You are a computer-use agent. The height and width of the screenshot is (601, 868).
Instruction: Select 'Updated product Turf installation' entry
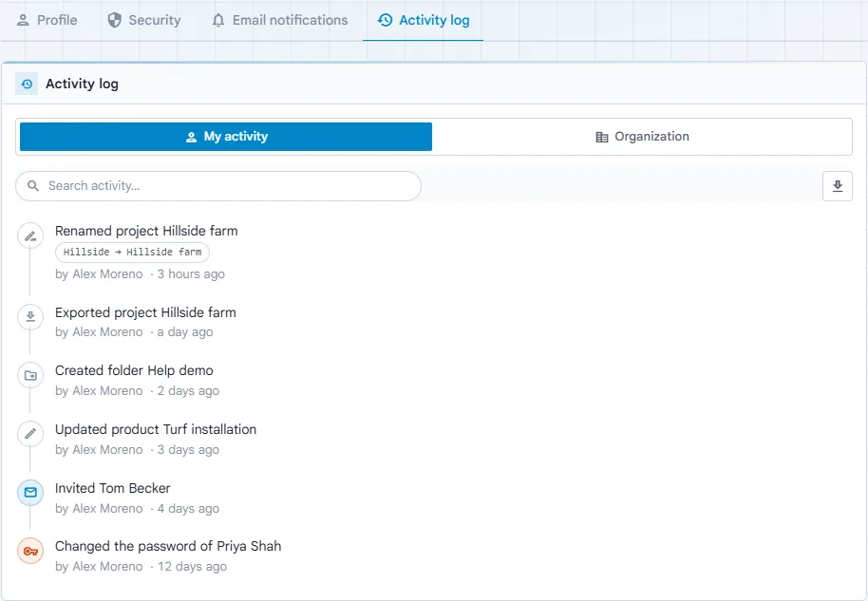(156, 429)
